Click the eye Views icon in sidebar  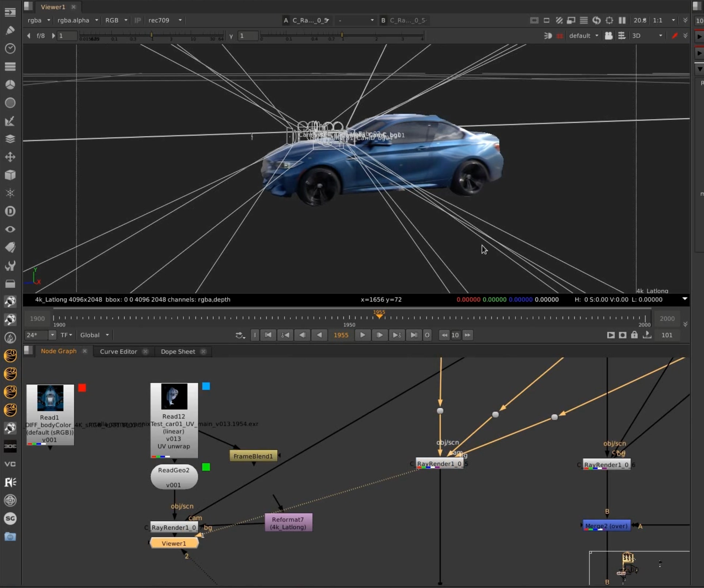coord(10,229)
